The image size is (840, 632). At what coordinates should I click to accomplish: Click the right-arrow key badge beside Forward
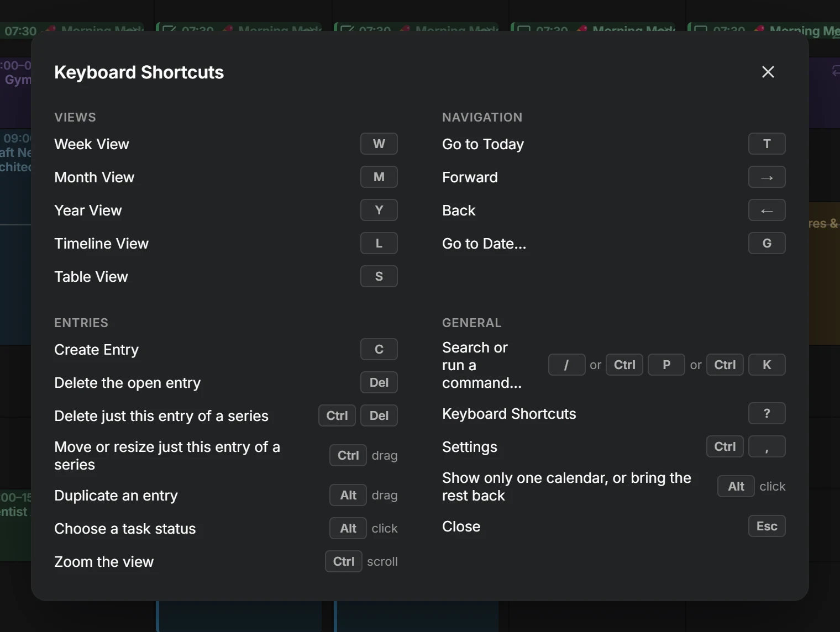click(x=767, y=177)
